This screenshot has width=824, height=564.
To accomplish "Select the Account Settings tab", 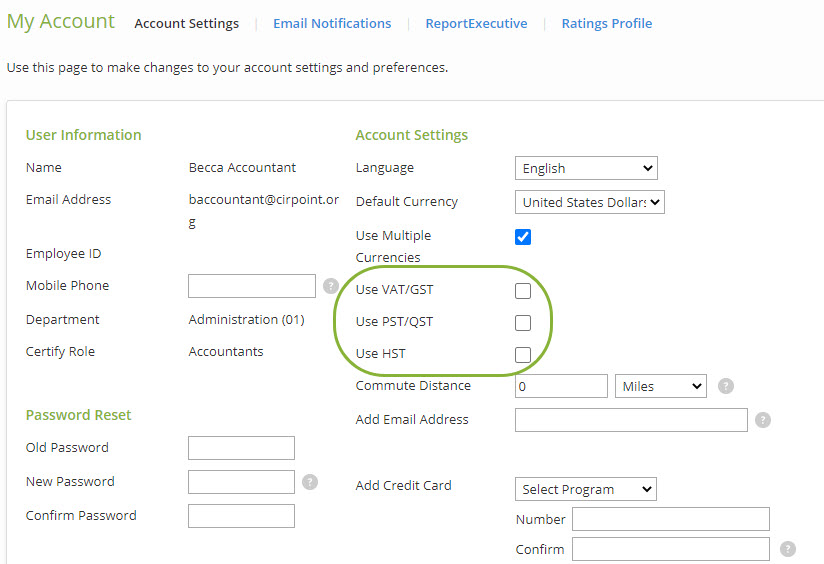I will [x=187, y=23].
